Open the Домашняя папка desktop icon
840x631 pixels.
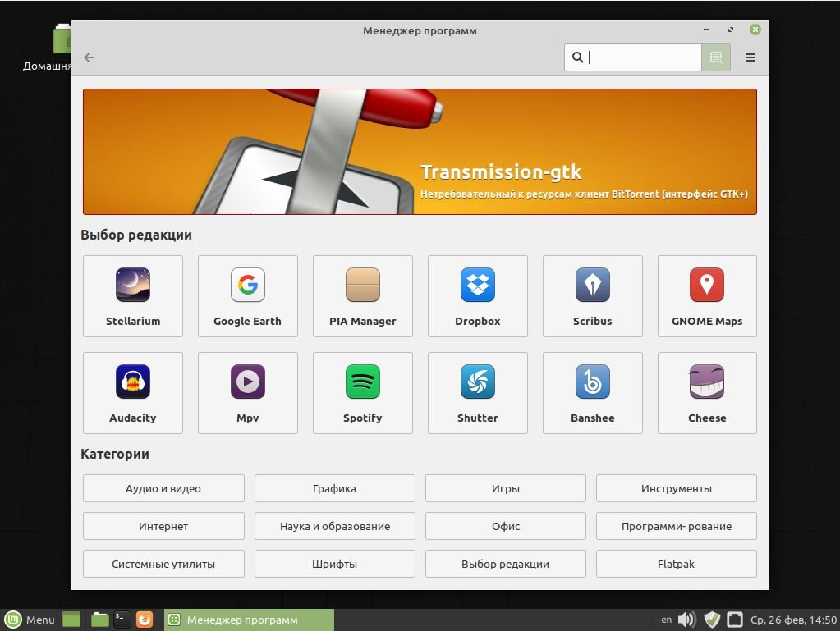[x=47, y=48]
